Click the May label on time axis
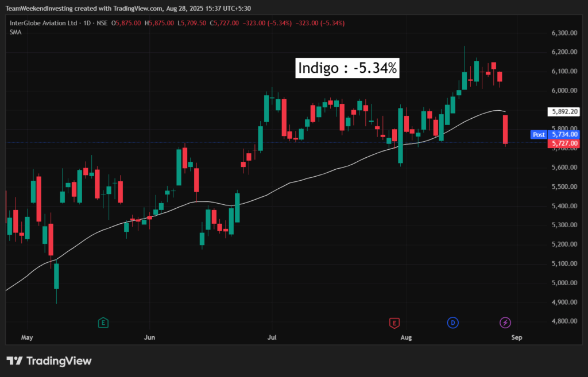 coord(27,337)
